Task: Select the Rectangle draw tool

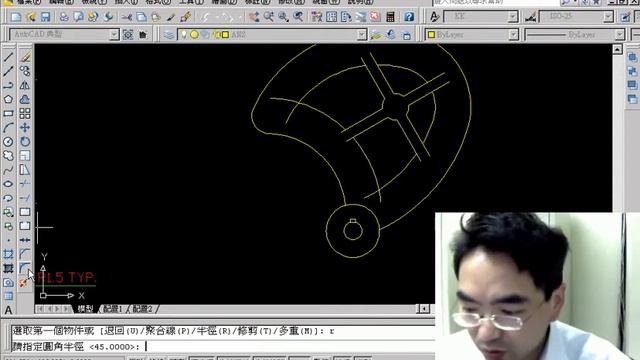Action: point(8,113)
